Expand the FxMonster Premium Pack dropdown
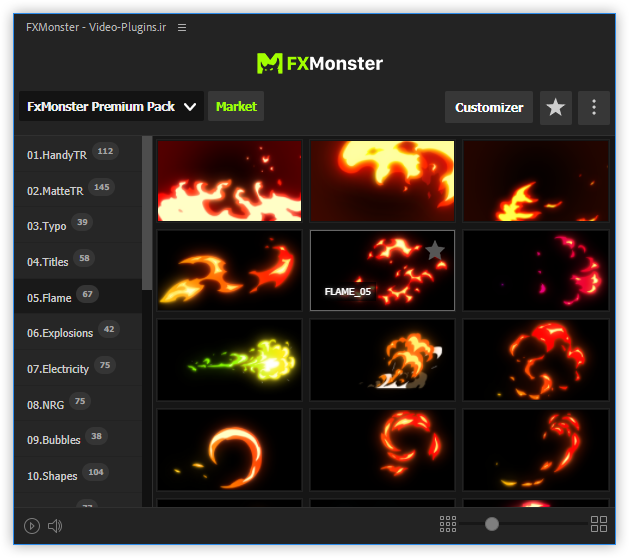The width and height of the screenshot is (629, 558). (x=111, y=106)
